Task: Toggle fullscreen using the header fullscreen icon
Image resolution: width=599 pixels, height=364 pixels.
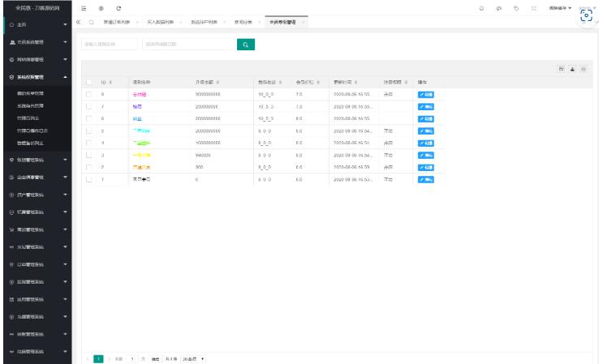Action: 533,7
